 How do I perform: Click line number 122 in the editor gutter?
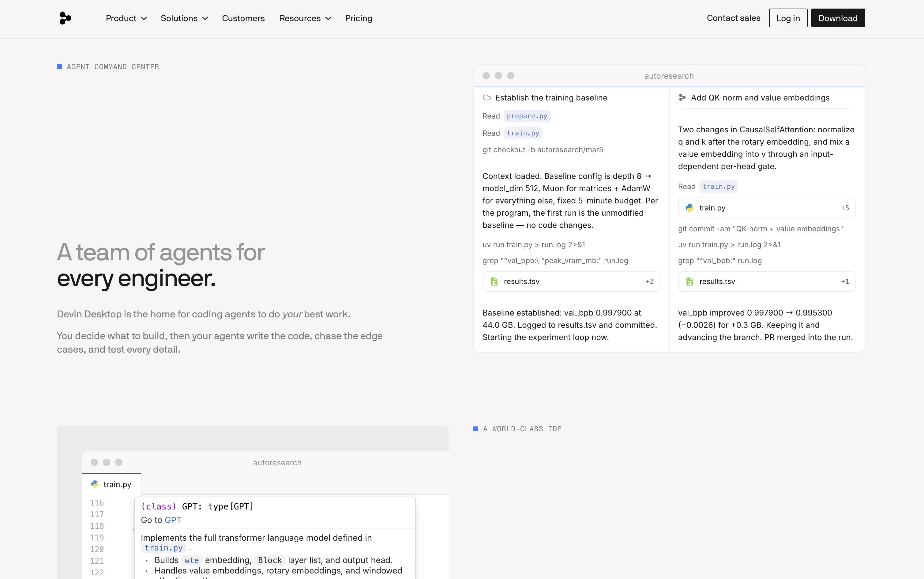point(97,572)
